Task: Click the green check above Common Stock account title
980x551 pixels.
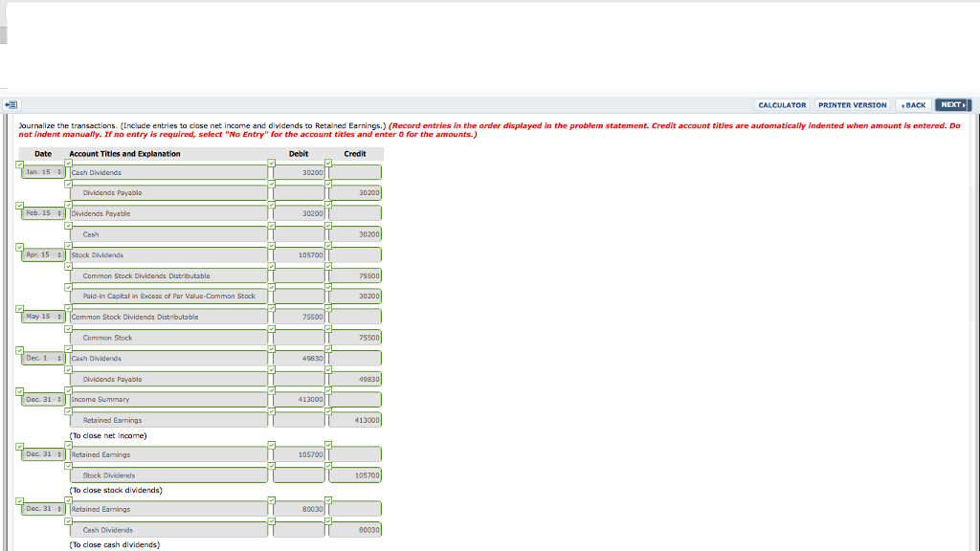Action: pyautogui.click(x=69, y=331)
